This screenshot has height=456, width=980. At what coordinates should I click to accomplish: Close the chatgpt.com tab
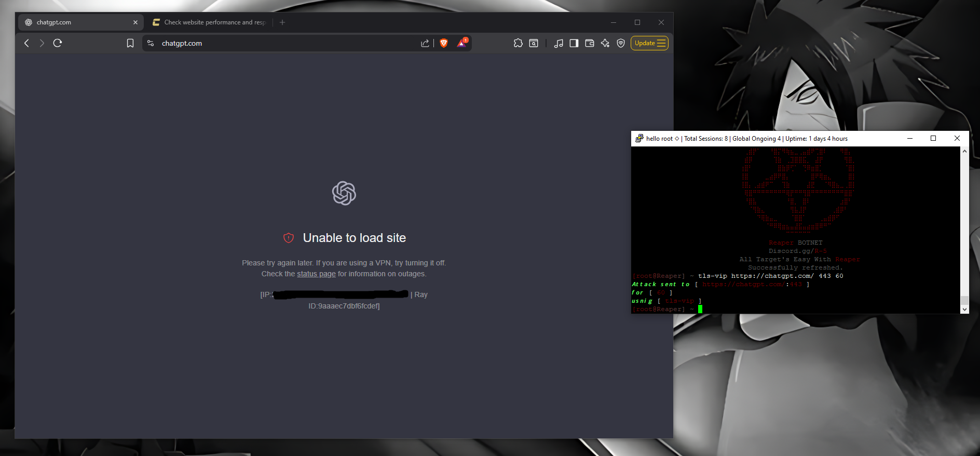point(135,22)
